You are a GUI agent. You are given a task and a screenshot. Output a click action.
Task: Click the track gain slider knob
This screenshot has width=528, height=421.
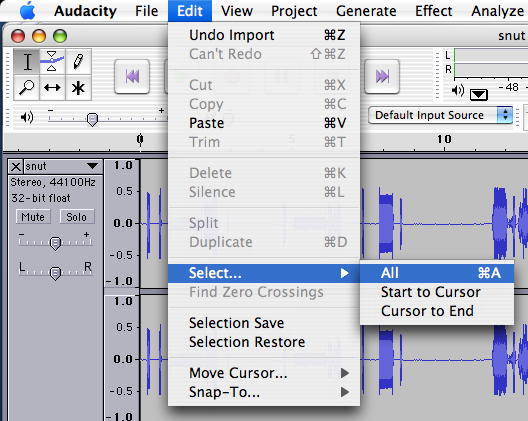click(x=55, y=243)
